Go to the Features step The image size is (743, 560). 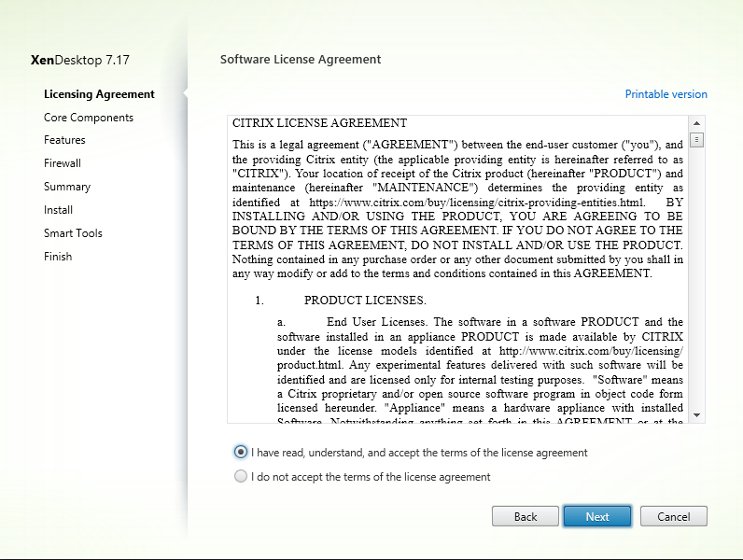point(64,140)
